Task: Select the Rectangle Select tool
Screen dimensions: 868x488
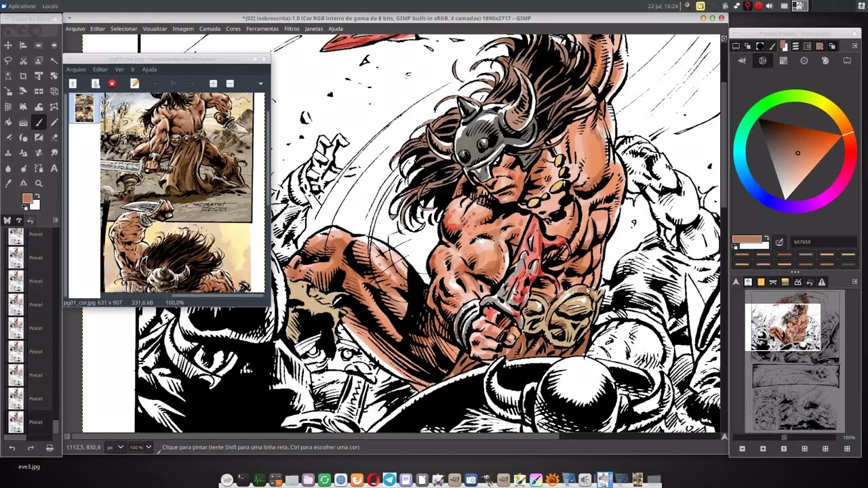Action: point(39,45)
